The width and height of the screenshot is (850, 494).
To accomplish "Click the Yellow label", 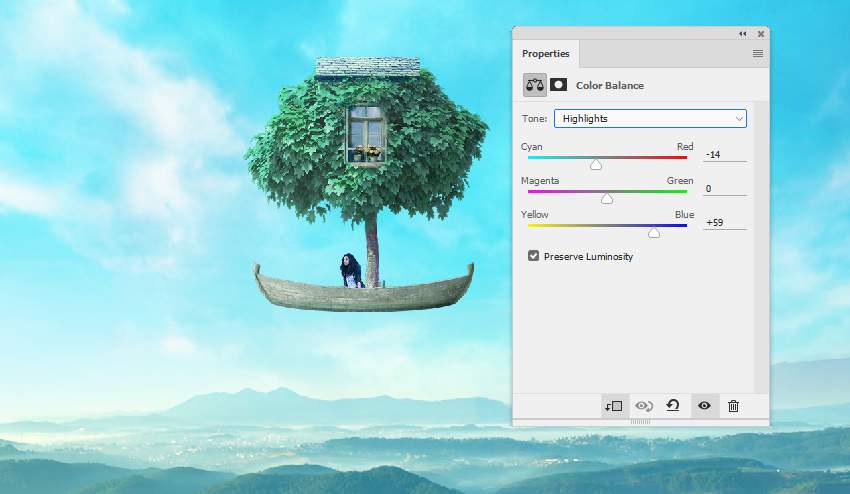I will click(x=534, y=215).
